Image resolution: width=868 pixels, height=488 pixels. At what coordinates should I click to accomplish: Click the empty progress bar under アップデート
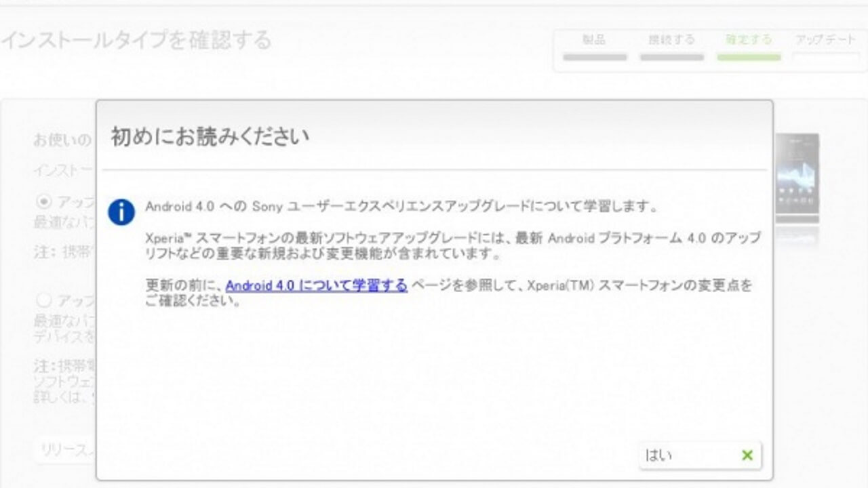click(827, 58)
